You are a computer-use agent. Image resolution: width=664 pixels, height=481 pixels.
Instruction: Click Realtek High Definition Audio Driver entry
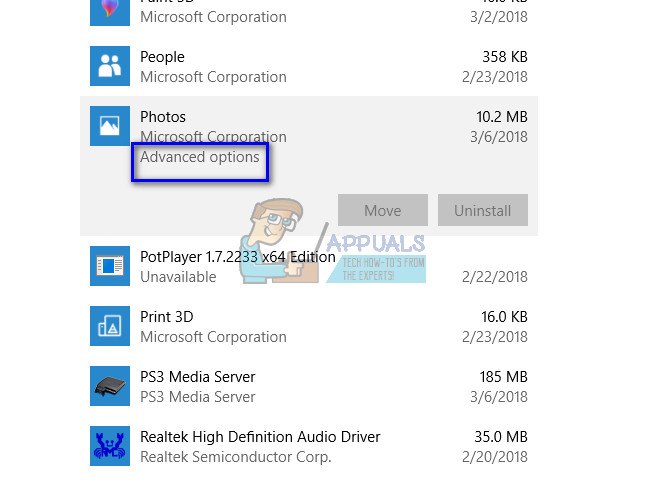260,437
